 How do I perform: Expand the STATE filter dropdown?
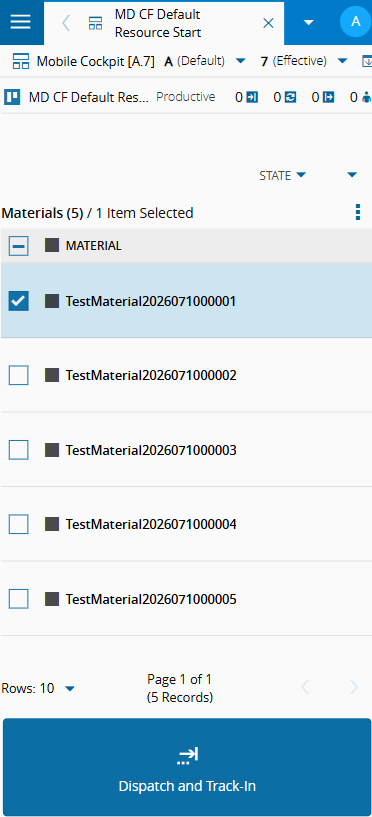(282, 176)
